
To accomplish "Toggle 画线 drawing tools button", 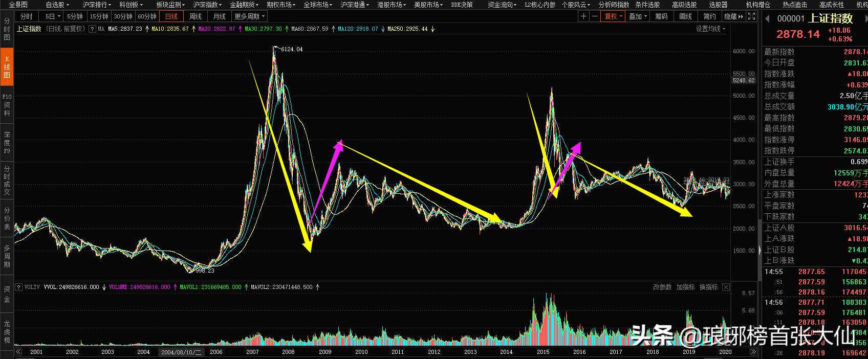I will pos(685,16).
